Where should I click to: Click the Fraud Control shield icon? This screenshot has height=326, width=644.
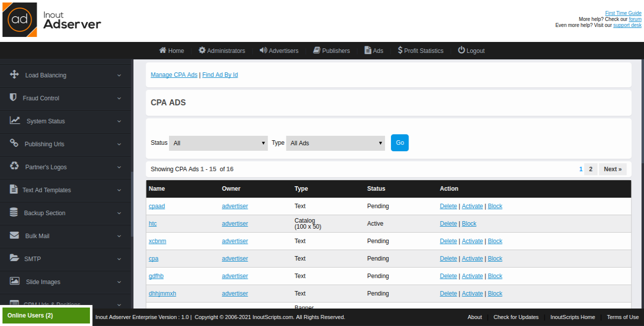pyautogui.click(x=13, y=97)
